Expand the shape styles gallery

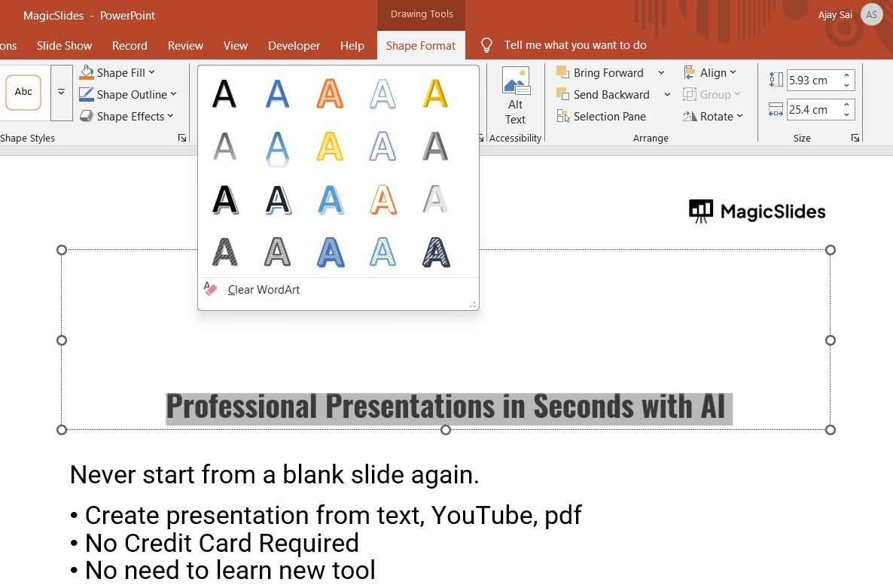[x=62, y=92]
